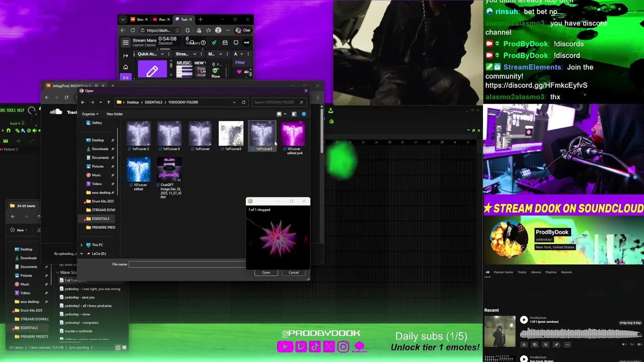Open the Copilot Chat button
This screenshot has height=362, width=644.
point(243,30)
